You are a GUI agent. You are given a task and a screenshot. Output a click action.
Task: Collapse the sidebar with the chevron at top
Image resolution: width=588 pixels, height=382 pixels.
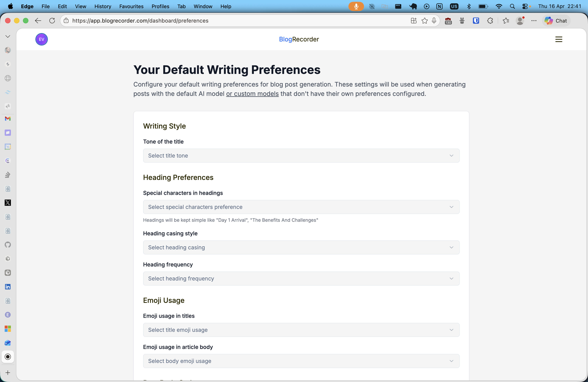pyautogui.click(x=8, y=36)
